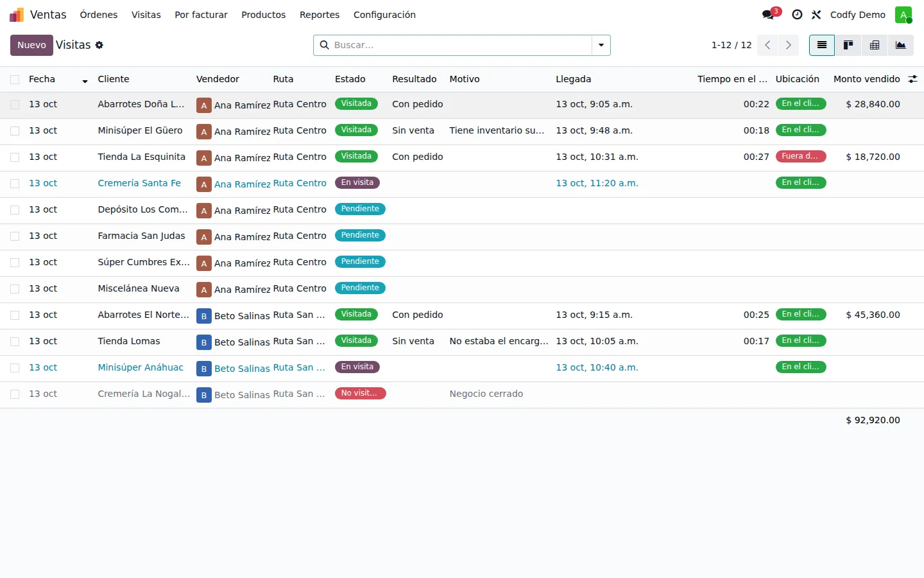Toggle the select-all header checkbox
The width and height of the screenshot is (924, 578).
(x=15, y=80)
